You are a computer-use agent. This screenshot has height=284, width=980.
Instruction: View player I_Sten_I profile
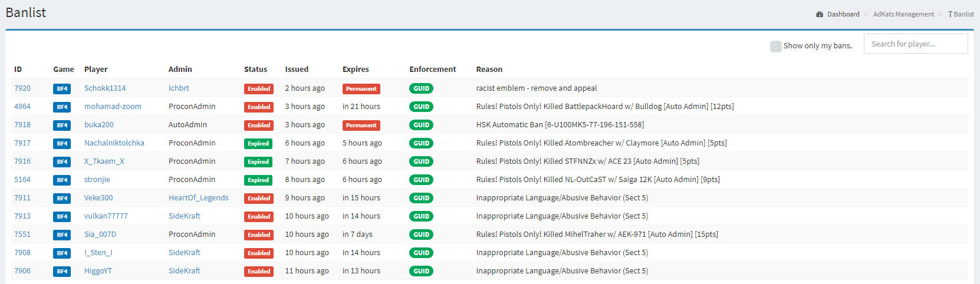[x=98, y=253]
